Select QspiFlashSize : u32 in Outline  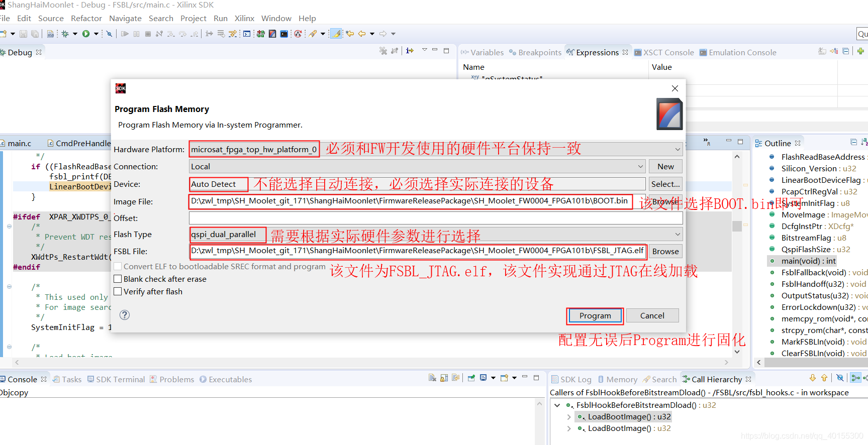pos(815,249)
